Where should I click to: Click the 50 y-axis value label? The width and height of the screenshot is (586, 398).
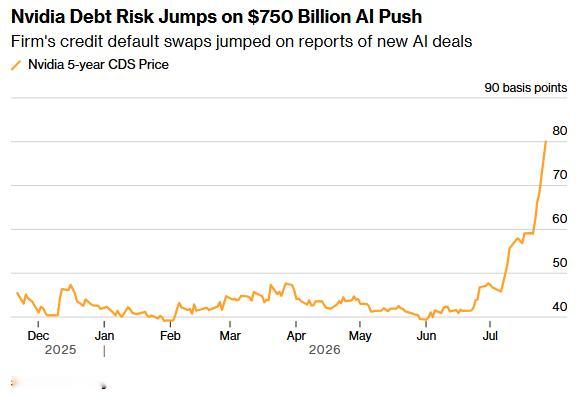pos(559,263)
